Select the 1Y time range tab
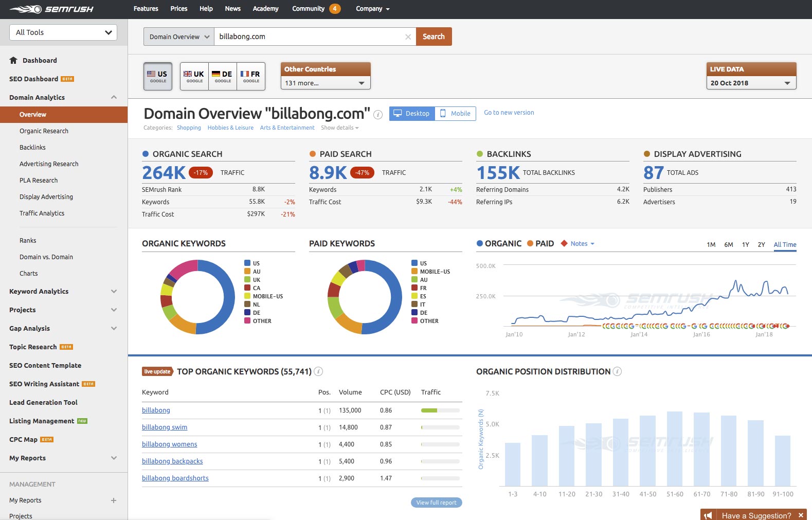812x520 pixels. click(x=745, y=245)
